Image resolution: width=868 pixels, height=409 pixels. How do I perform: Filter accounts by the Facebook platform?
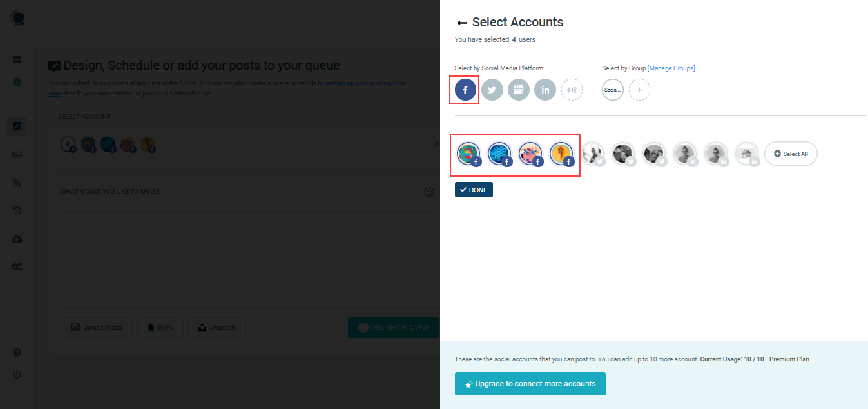click(x=464, y=90)
